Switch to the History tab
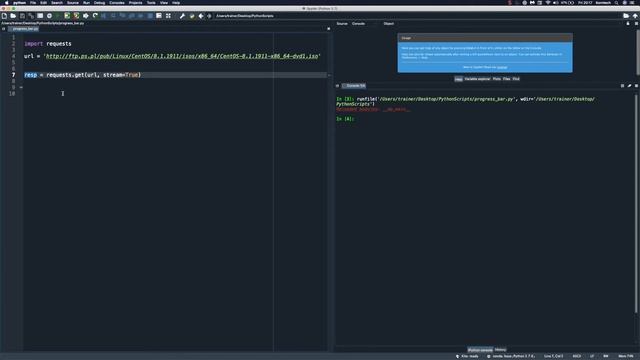The image size is (640, 360). click(x=500, y=350)
